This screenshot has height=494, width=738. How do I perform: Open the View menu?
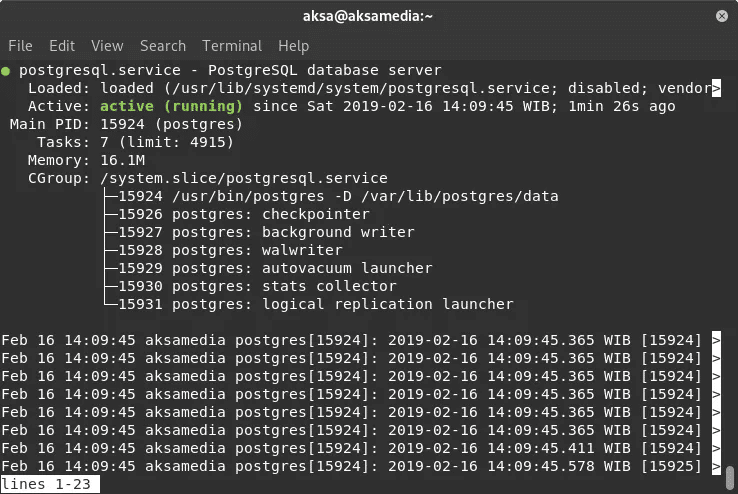tap(107, 46)
